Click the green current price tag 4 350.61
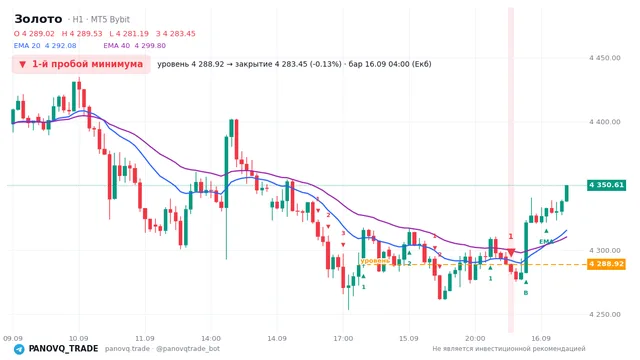This screenshot has width=640, height=360. point(606,185)
